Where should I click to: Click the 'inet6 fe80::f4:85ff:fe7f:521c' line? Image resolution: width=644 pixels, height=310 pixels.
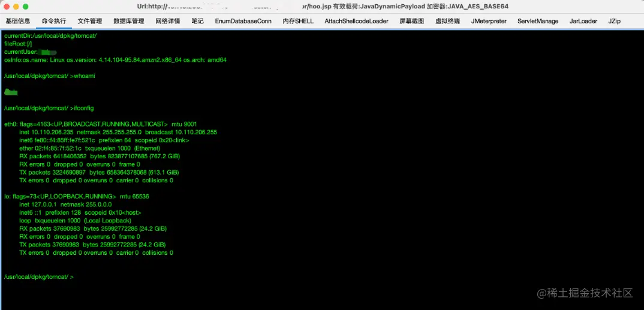point(104,140)
